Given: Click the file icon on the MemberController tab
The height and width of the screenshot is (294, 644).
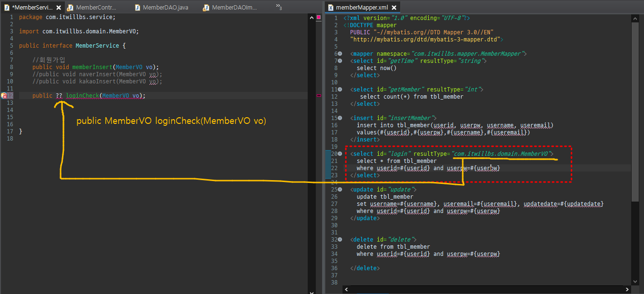Looking at the screenshot, I should (70, 8).
